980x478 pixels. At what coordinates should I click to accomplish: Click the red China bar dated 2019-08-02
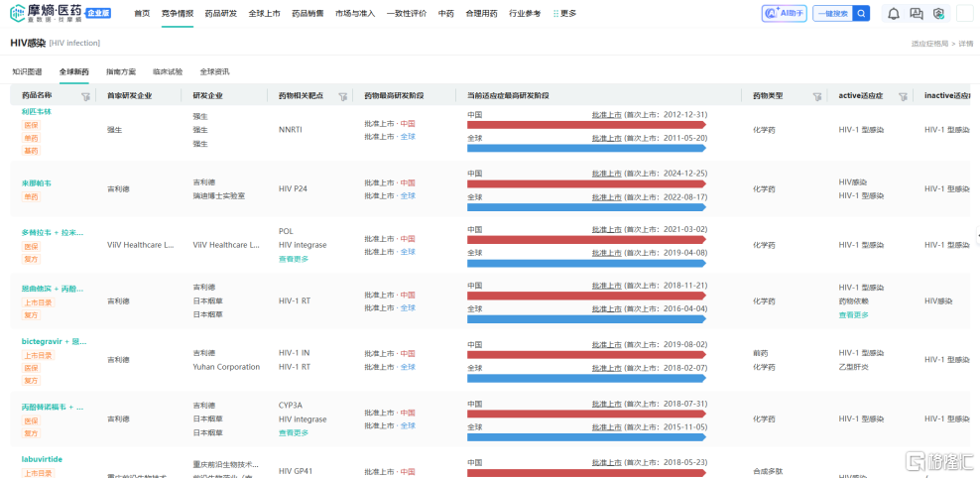[x=586, y=354]
